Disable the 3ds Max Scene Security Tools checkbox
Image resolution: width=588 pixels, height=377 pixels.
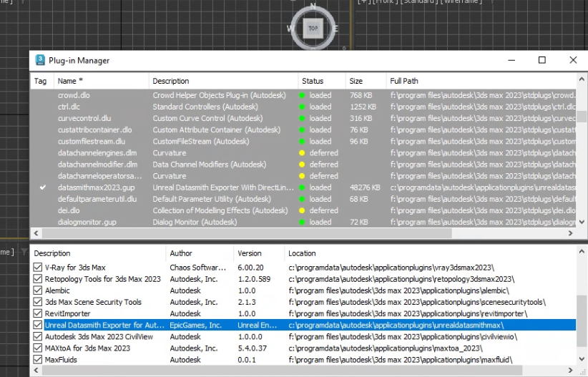(x=37, y=302)
